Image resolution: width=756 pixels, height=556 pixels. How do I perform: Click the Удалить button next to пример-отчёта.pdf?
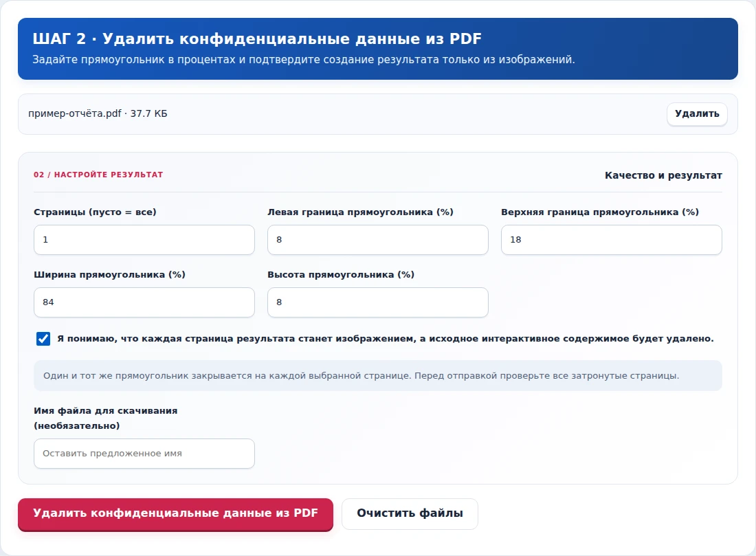coord(697,114)
